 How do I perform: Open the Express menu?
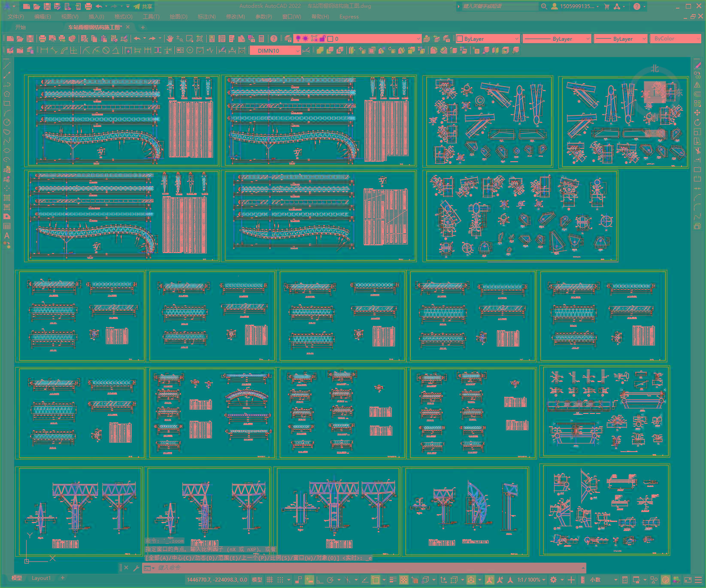click(349, 17)
